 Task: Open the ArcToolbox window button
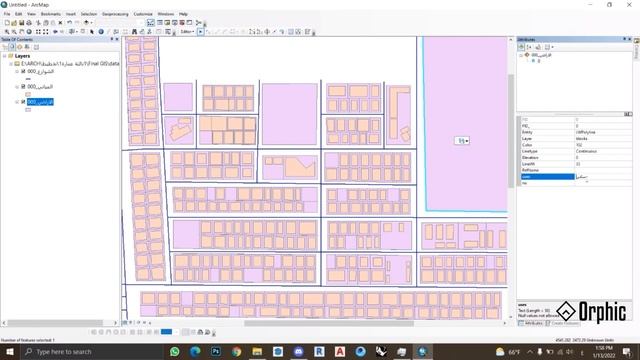[x=182, y=23]
